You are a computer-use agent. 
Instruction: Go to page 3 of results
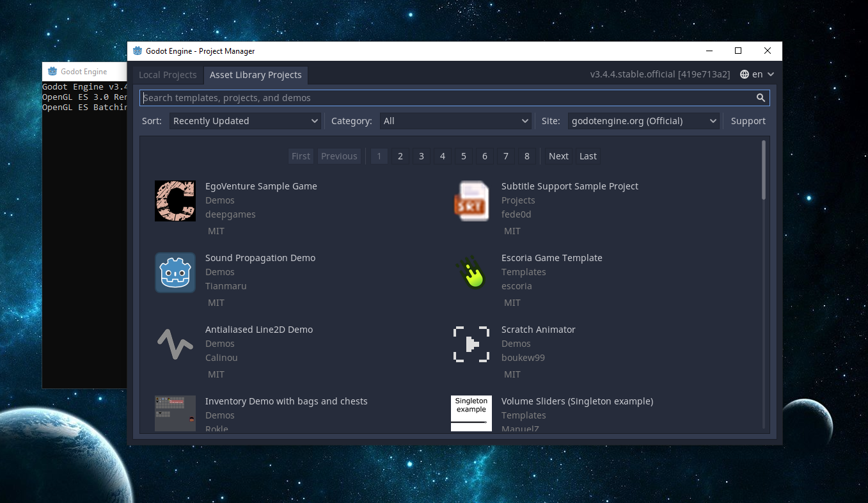click(421, 156)
